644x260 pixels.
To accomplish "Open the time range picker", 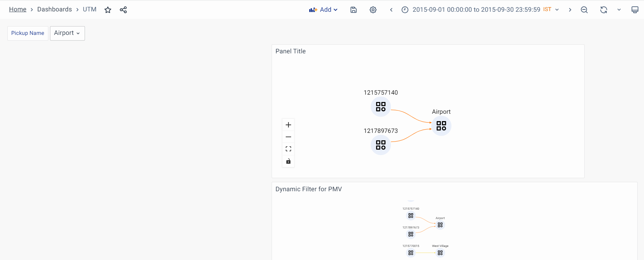I will tap(476, 10).
